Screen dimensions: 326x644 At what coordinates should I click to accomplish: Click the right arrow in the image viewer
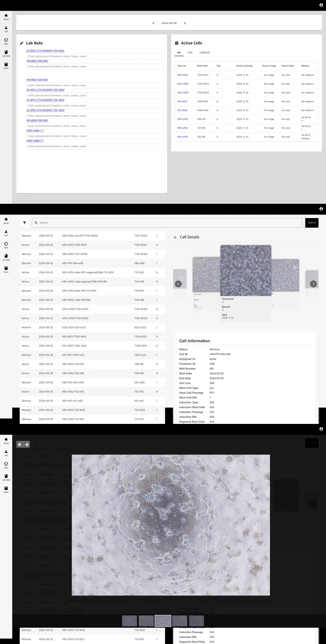point(27,444)
